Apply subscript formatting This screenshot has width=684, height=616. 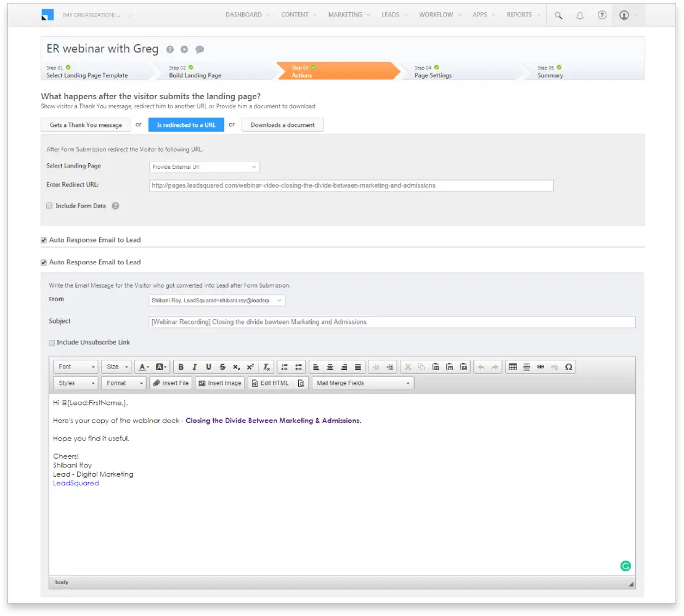(x=237, y=367)
